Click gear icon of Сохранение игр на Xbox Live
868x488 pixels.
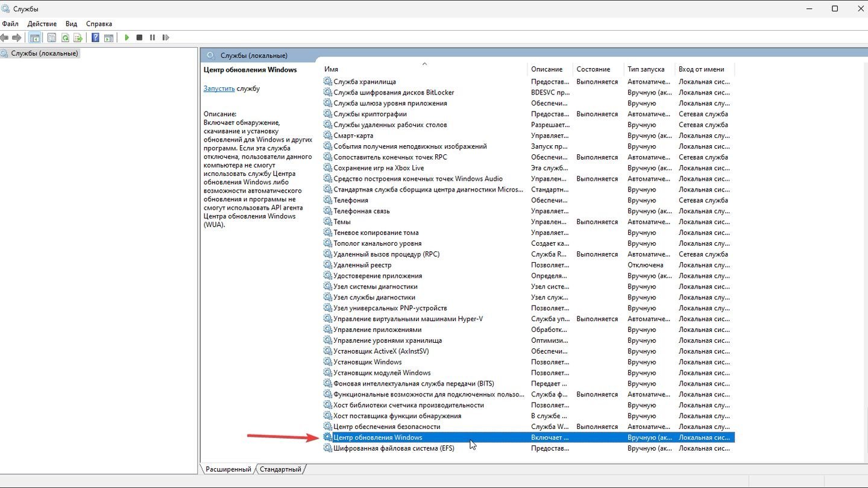pyautogui.click(x=328, y=168)
